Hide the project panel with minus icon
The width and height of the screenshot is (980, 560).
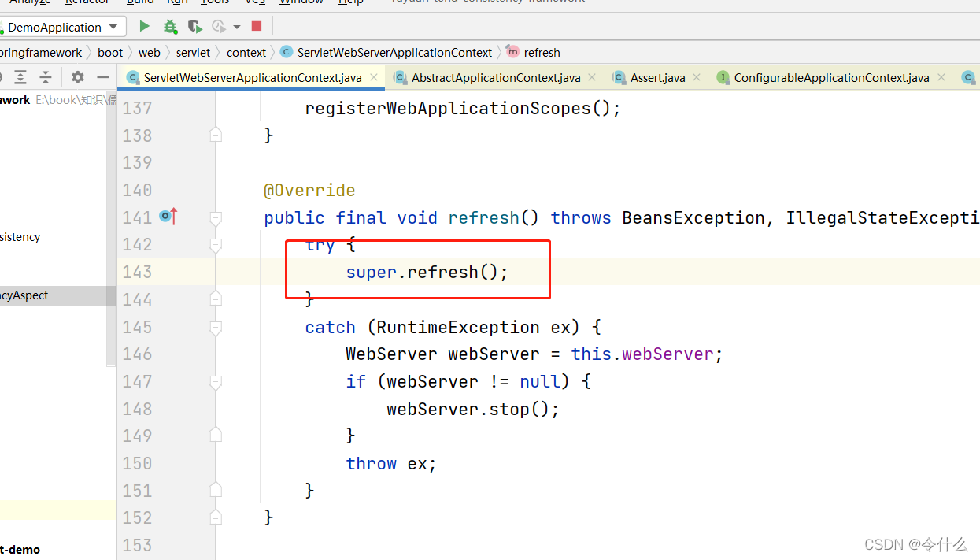(x=102, y=77)
